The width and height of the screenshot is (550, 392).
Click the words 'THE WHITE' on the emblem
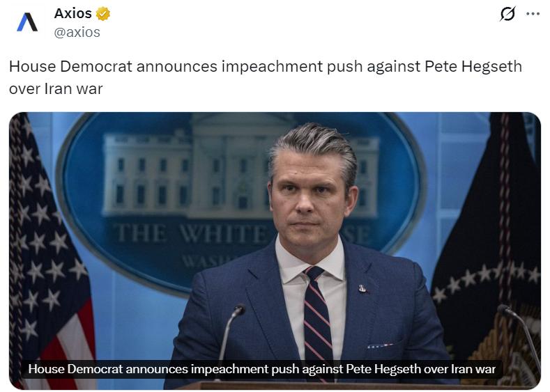click(192, 234)
